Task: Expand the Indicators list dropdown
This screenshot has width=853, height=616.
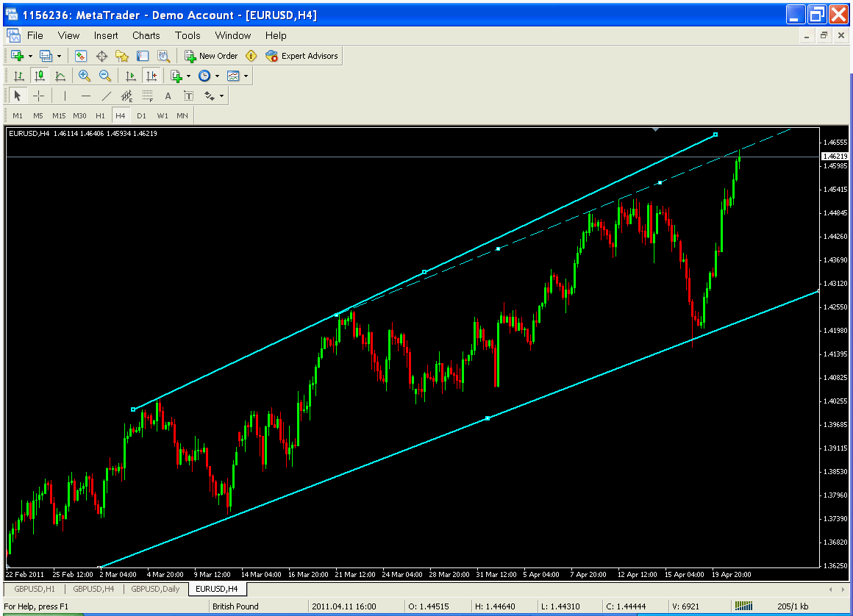Action: [189, 76]
